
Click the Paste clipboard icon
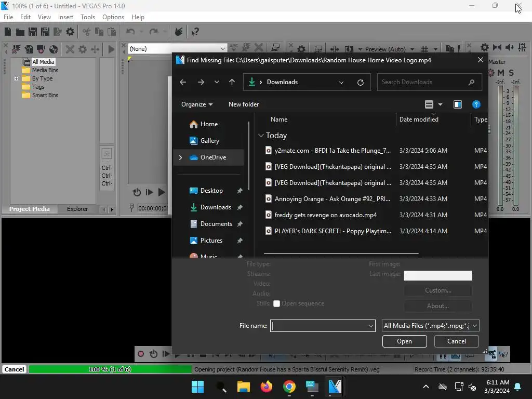click(112, 32)
